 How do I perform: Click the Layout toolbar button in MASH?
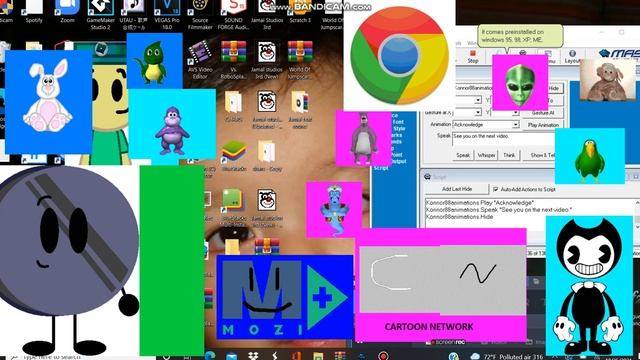[x=572, y=56]
